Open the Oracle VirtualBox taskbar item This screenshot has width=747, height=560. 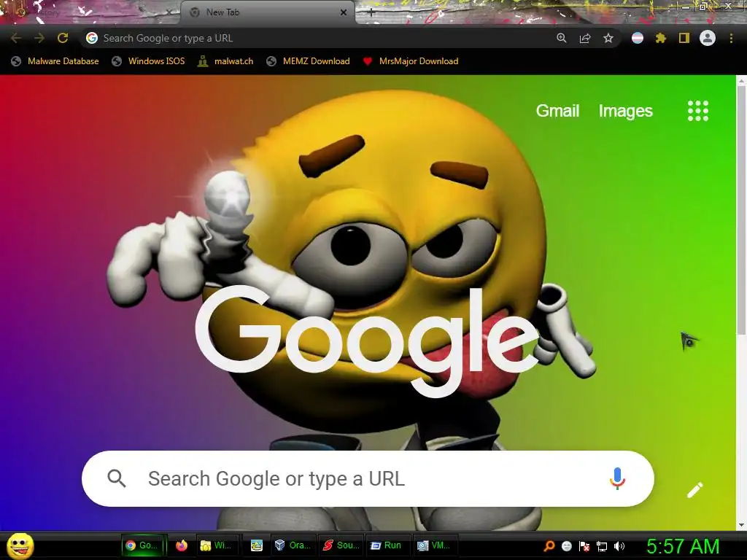293,545
